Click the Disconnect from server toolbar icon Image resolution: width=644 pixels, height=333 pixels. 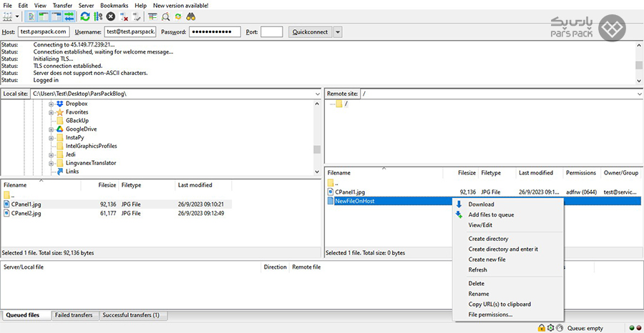pos(124,17)
